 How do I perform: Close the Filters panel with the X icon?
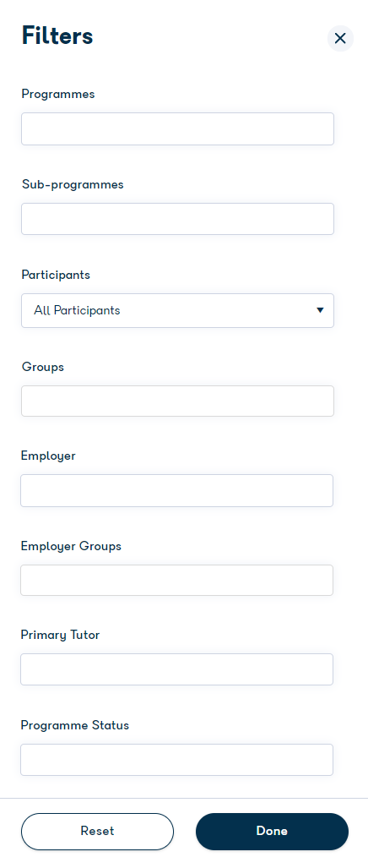click(340, 38)
